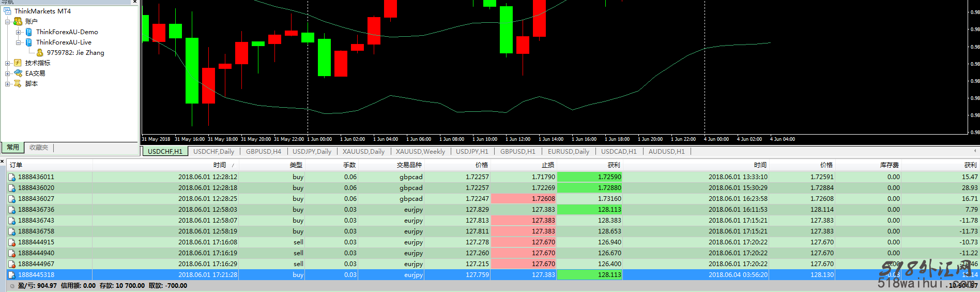Viewport: 980px width, 292px height.
Task: Sort orders by 时间 column header
Action: (x=220, y=165)
